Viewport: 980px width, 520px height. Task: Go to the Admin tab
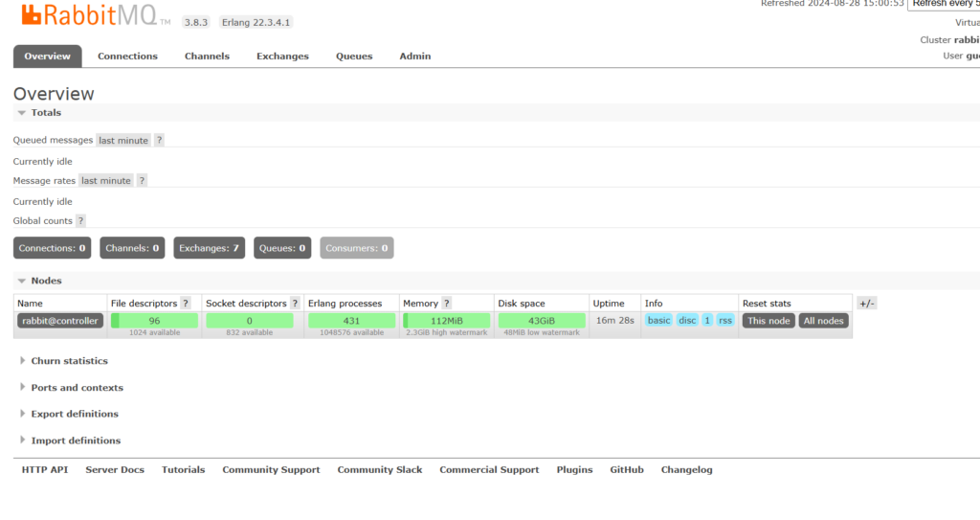click(x=415, y=57)
